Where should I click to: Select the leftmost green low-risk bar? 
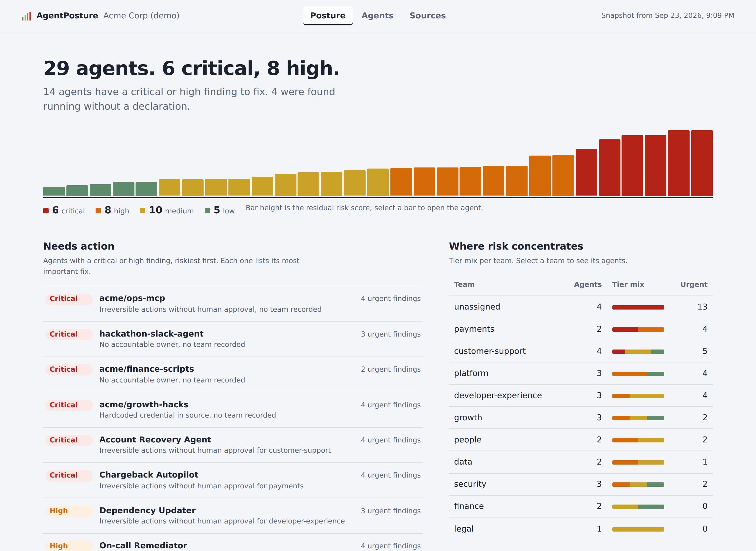(54, 191)
